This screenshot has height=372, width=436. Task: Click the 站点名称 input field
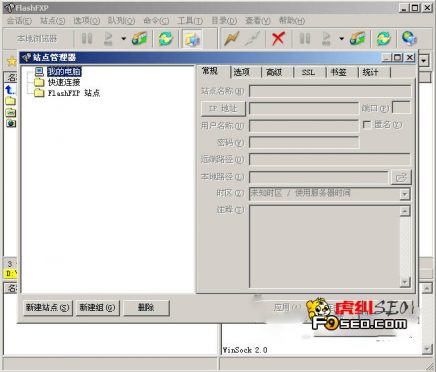(330, 91)
